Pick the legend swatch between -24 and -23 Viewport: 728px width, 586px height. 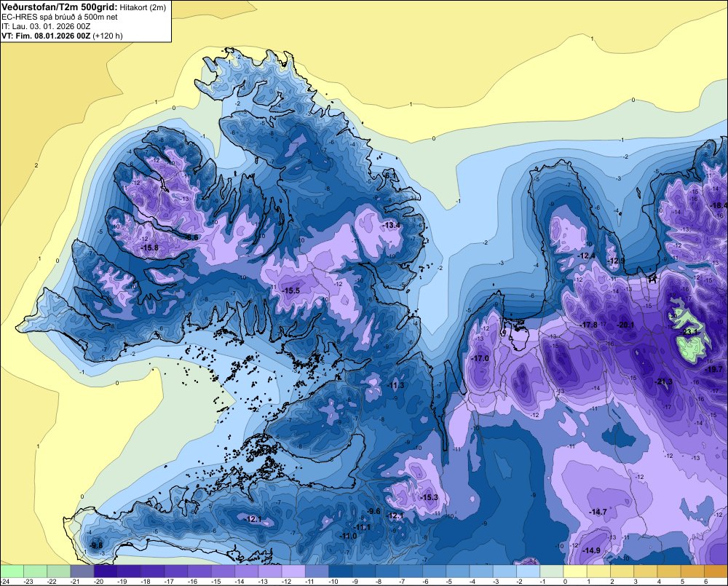[12, 571]
